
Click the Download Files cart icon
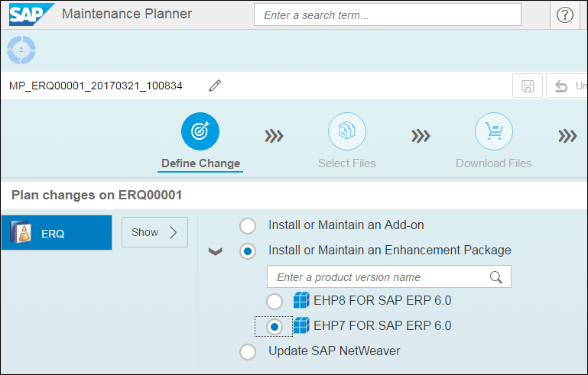(493, 131)
